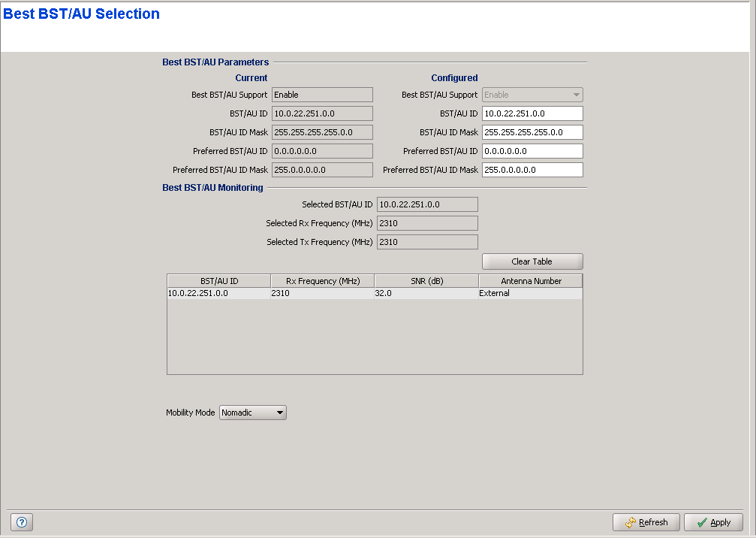The image size is (756, 538).
Task: Focus the Configured Preferred BST/AU ID Mask field
Action: click(x=532, y=170)
